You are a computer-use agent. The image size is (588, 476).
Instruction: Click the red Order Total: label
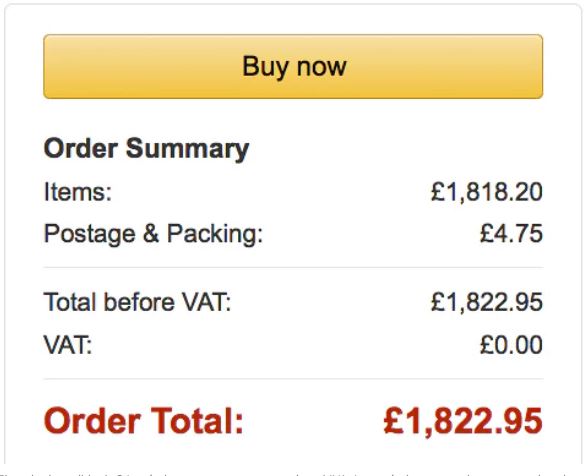(x=144, y=421)
